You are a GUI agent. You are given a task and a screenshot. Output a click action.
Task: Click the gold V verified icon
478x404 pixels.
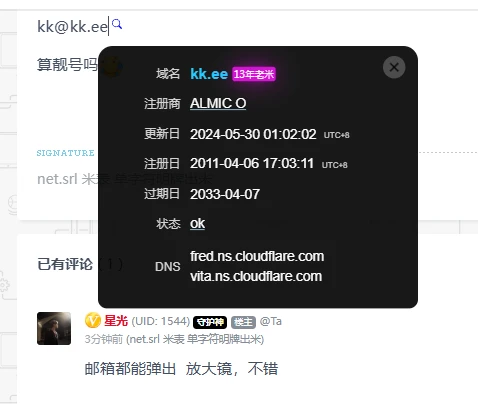pyautogui.click(x=93, y=321)
